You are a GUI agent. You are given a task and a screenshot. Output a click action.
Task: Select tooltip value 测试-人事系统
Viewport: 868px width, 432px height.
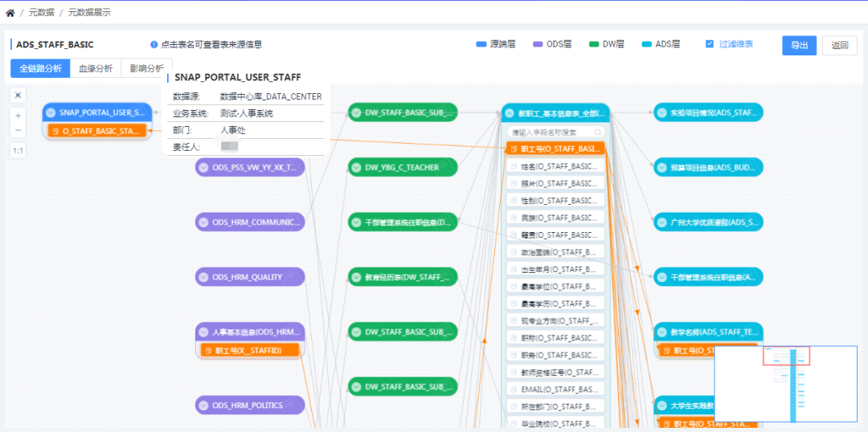[x=247, y=113]
